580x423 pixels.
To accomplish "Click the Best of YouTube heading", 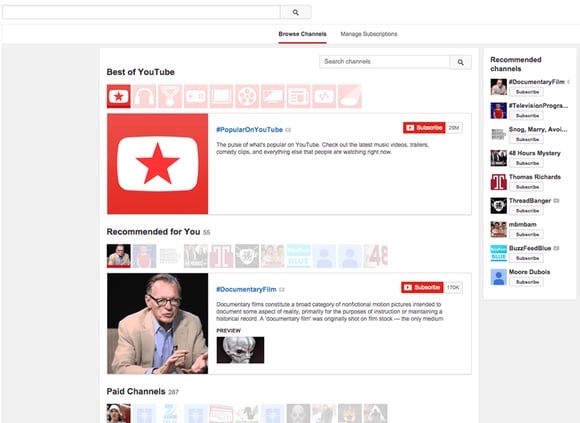I will point(141,72).
